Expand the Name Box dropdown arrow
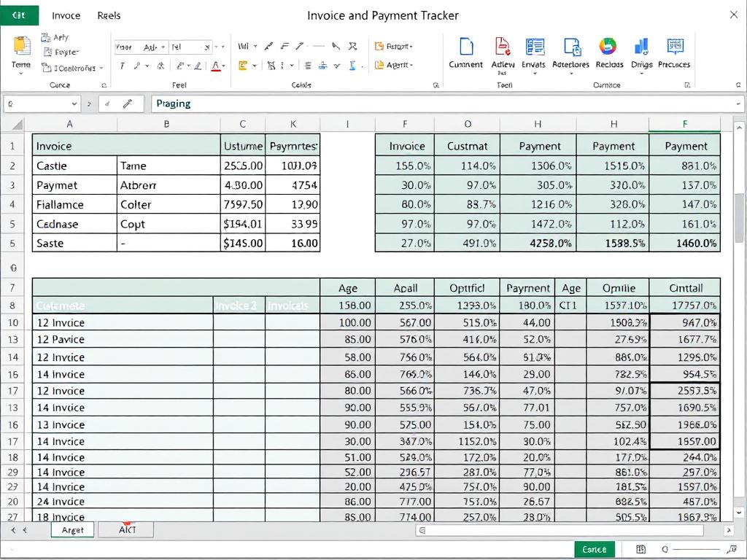747x560 pixels. click(x=75, y=104)
